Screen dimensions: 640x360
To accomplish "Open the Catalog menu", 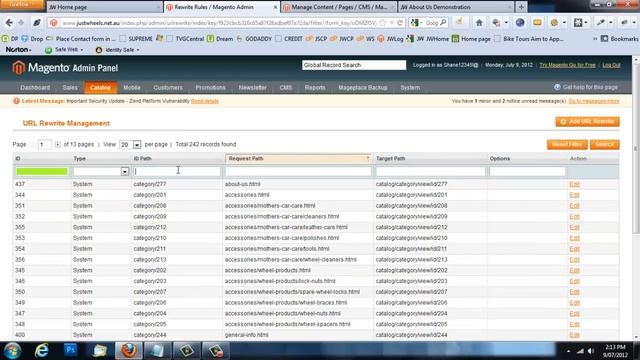I will point(100,88).
